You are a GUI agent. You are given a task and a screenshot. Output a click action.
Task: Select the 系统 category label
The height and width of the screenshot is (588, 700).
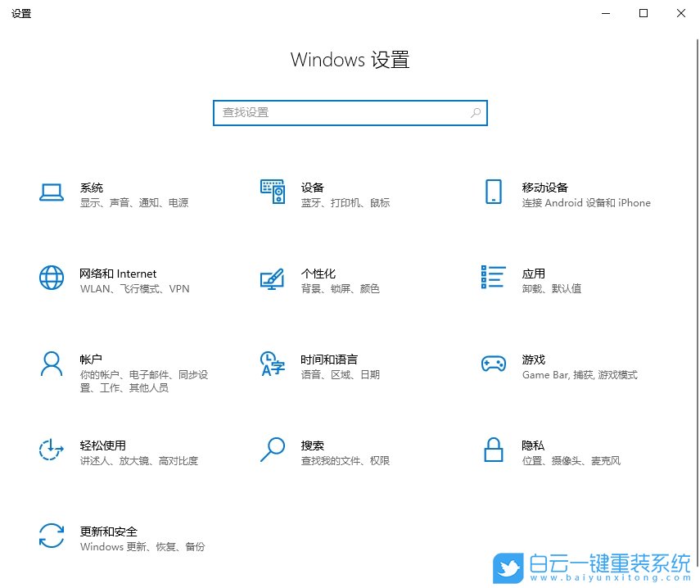click(x=91, y=187)
